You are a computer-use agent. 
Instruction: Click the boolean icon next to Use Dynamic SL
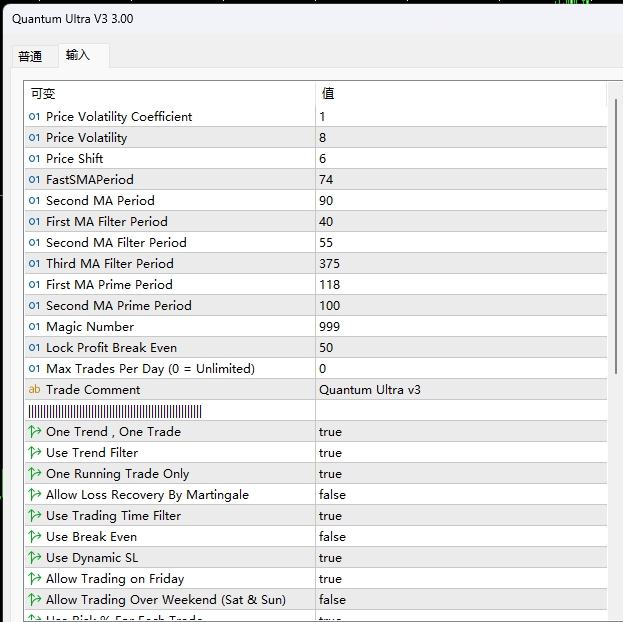[x=35, y=558]
